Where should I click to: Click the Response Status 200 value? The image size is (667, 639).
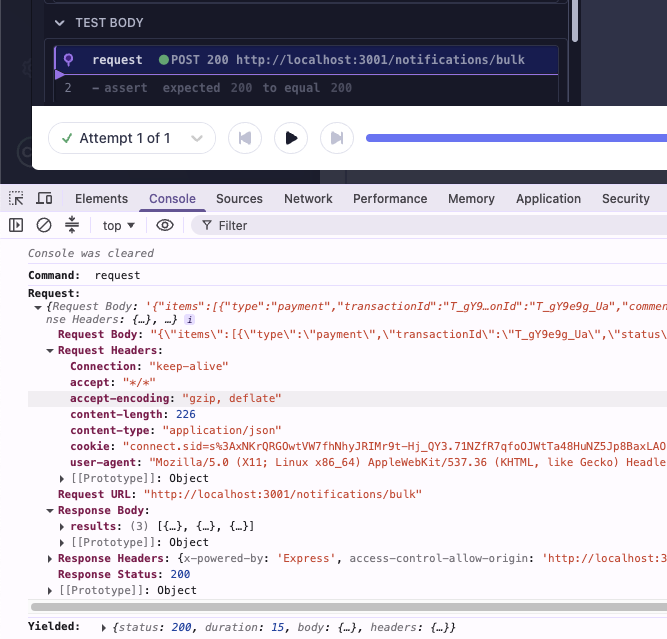pyautogui.click(x=180, y=575)
